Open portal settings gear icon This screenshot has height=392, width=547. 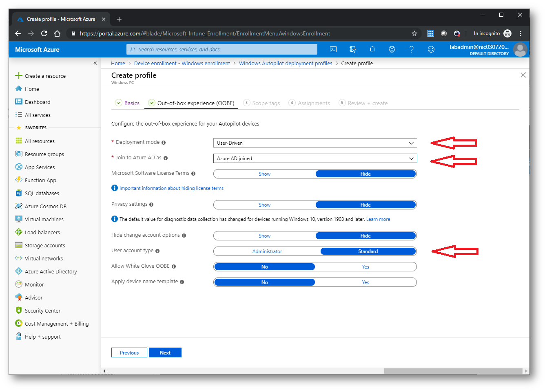coord(392,49)
